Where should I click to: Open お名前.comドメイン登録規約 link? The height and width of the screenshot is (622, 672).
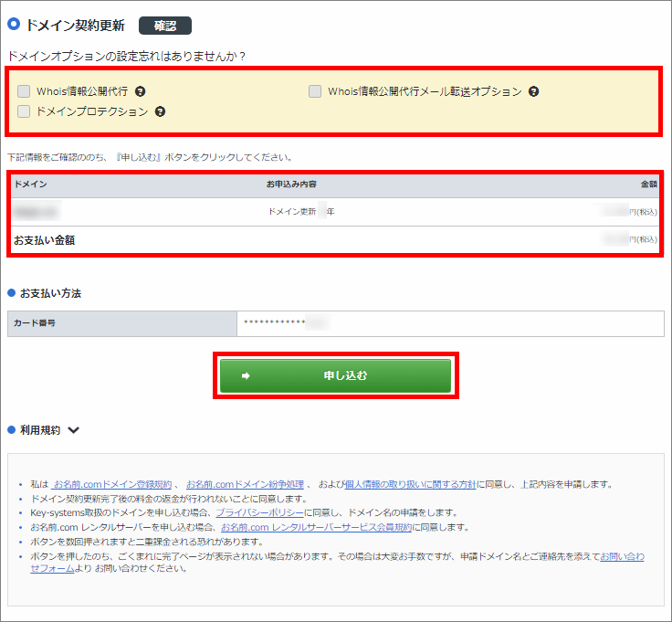point(112,484)
